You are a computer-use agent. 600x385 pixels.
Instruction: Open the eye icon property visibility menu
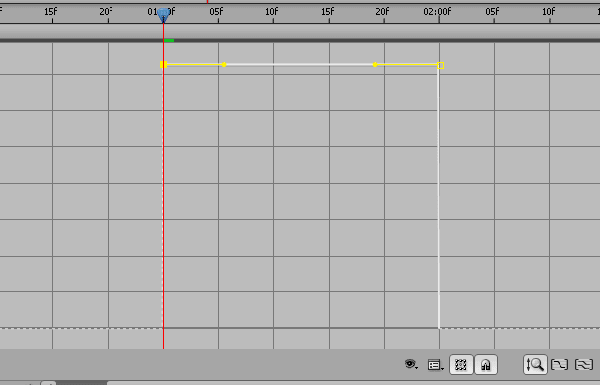(x=411, y=364)
